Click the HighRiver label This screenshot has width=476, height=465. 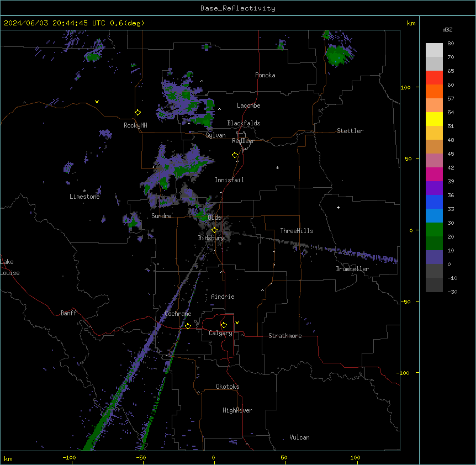[x=237, y=410]
